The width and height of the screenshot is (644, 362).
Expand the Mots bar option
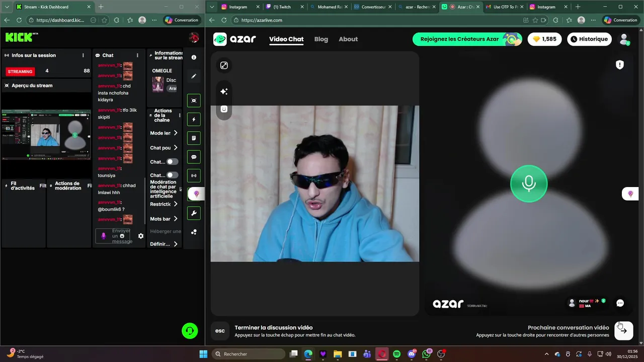(x=164, y=219)
